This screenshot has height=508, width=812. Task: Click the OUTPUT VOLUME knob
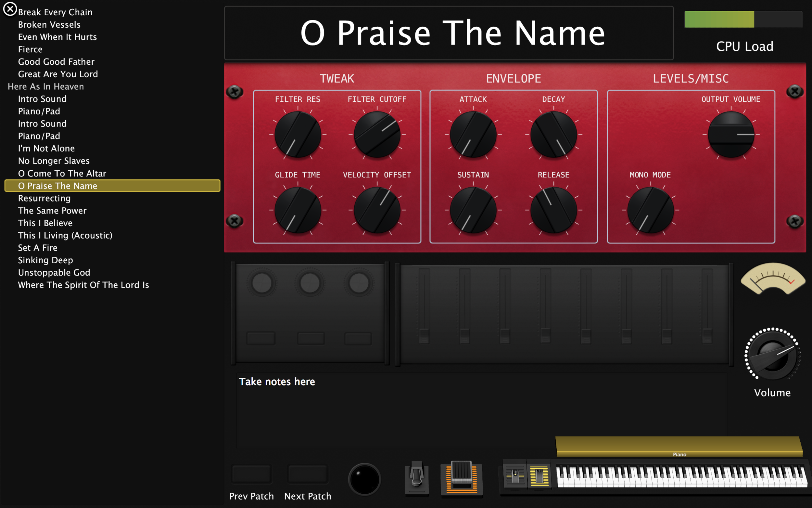click(x=731, y=134)
